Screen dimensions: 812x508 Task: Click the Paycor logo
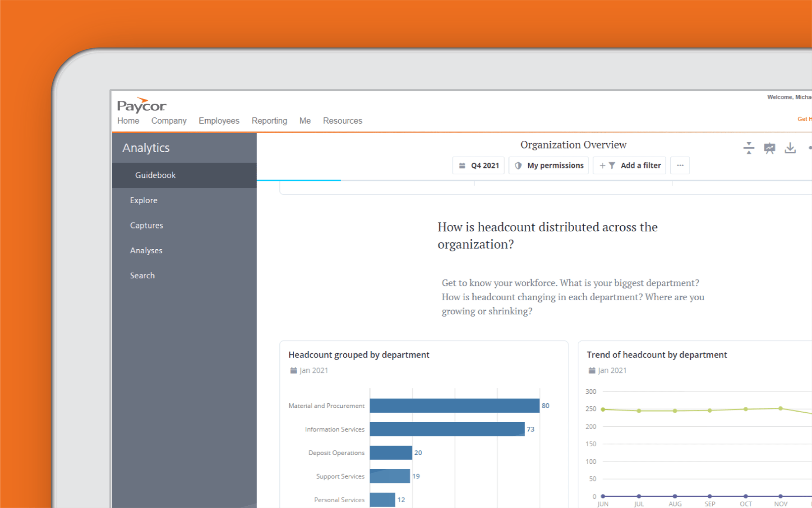142,105
